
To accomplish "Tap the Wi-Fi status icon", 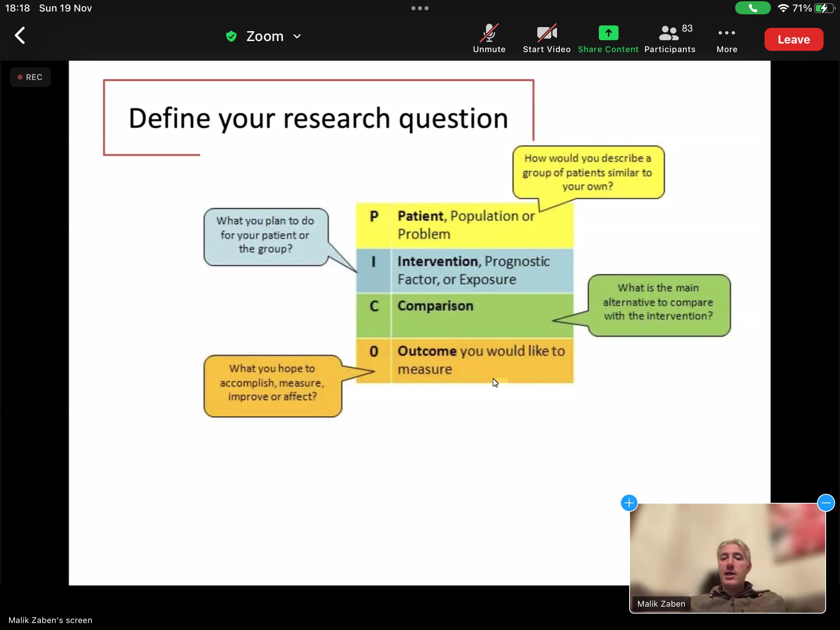I will pos(783,8).
